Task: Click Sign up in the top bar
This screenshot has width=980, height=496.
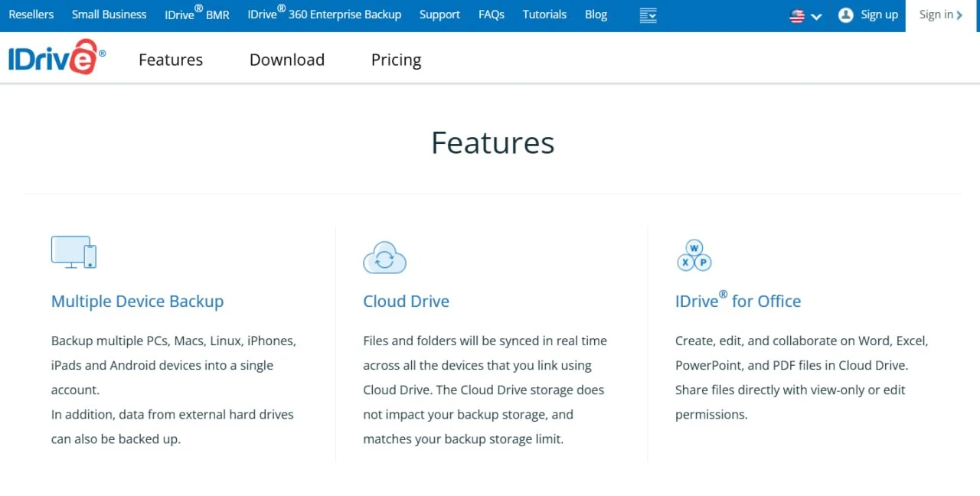Action: tap(879, 15)
